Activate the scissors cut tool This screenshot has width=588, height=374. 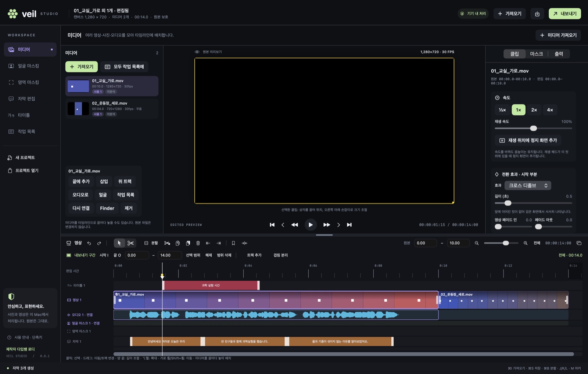pos(130,243)
